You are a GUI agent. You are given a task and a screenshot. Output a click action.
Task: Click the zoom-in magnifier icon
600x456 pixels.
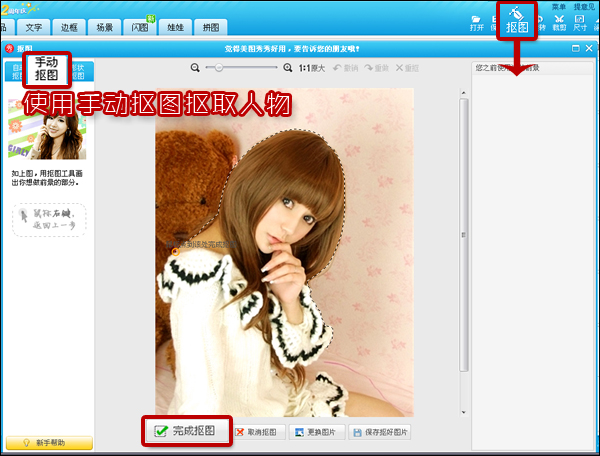click(x=286, y=68)
